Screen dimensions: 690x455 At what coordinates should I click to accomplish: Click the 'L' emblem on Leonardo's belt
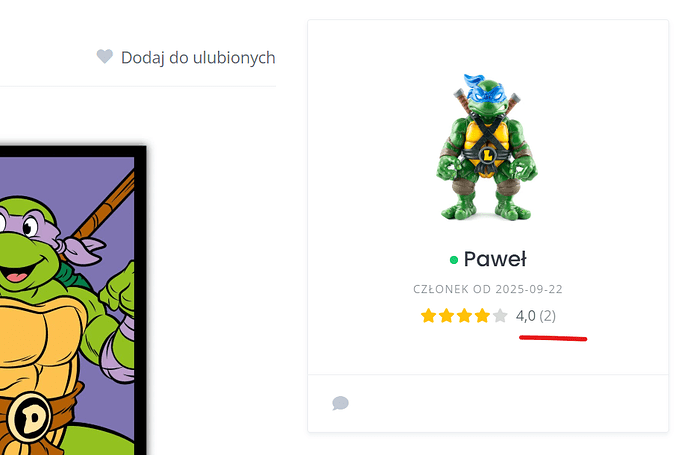click(487, 155)
